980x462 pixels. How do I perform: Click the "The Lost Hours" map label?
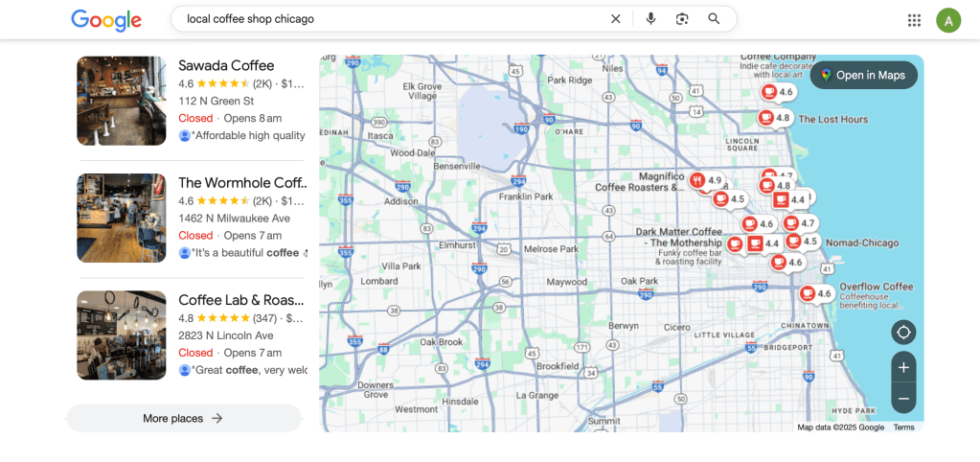pyautogui.click(x=833, y=119)
